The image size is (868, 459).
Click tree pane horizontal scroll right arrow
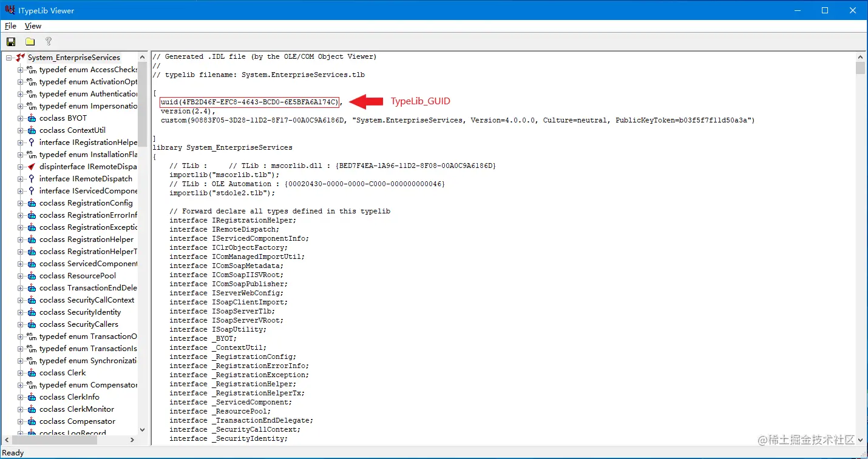133,441
